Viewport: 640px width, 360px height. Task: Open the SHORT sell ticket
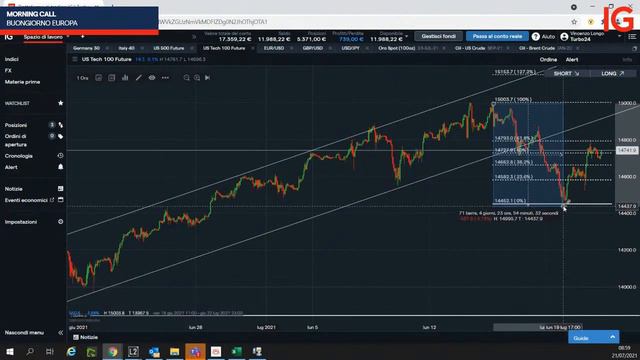567,73
